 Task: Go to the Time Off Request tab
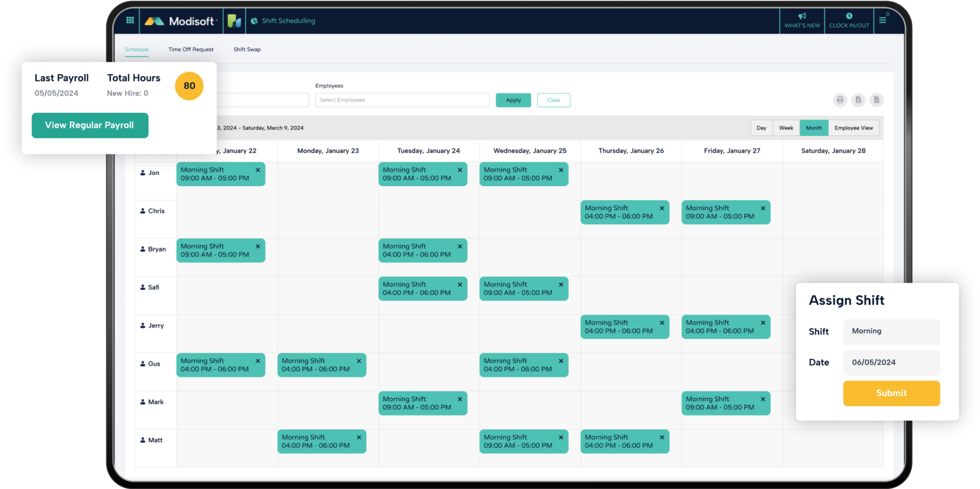[x=191, y=49]
